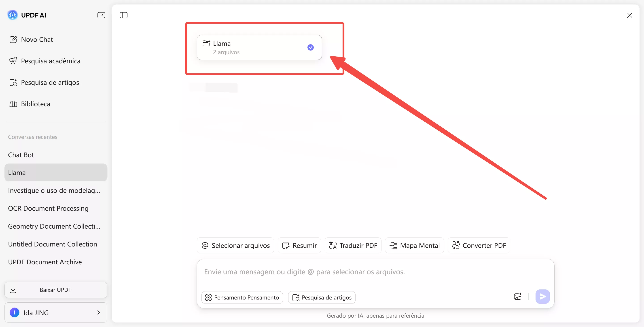The image size is (644, 327).
Task: Open the Biblioteca section
Action: [x=35, y=104]
